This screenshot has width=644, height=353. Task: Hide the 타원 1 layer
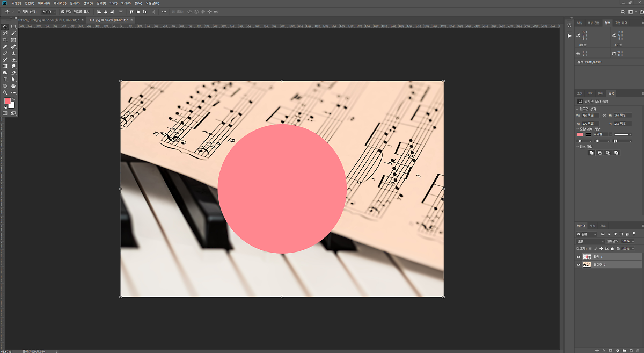tap(579, 257)
